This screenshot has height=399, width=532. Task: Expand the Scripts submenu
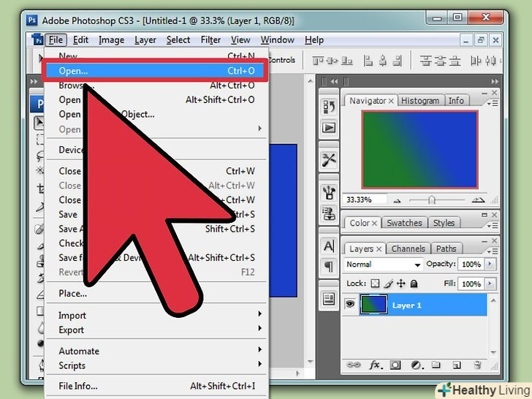pyautogui.click(x=156, y=365)
